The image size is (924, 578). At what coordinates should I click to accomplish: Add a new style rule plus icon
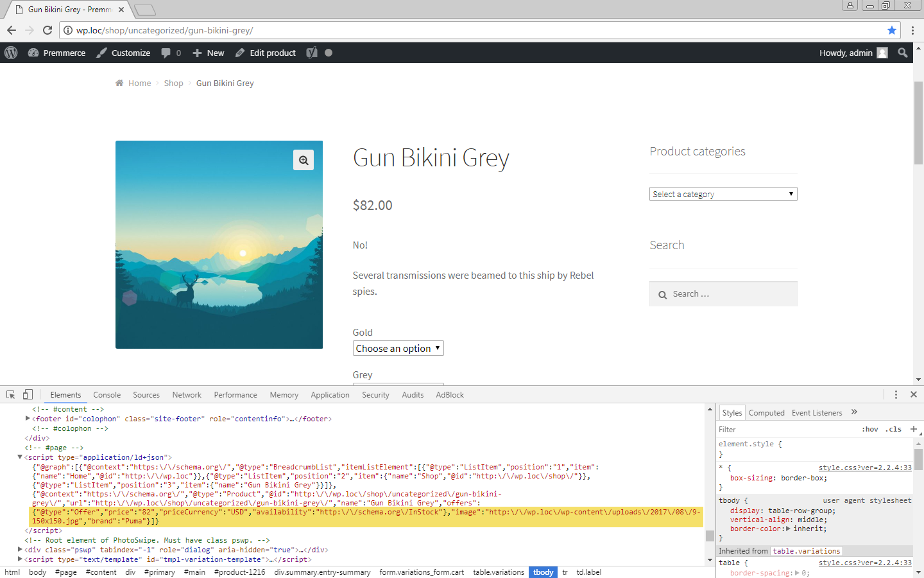pos(914,429)
